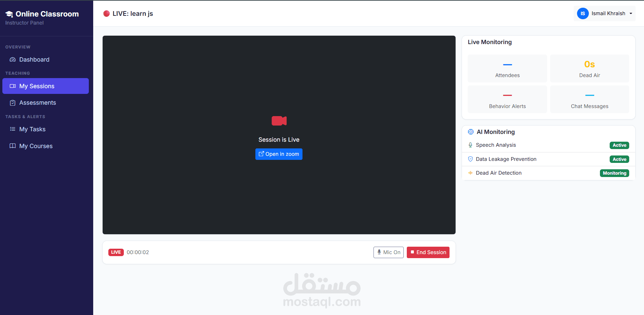The width and height of the screenshot is (644, 315).
Task: Click the Instructor Panel subtitle
Action: click(x=25, y=23)
